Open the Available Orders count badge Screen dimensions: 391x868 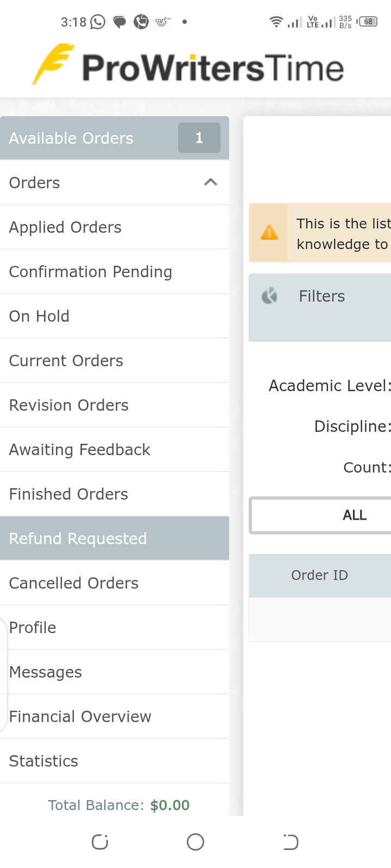pos(199,138)
